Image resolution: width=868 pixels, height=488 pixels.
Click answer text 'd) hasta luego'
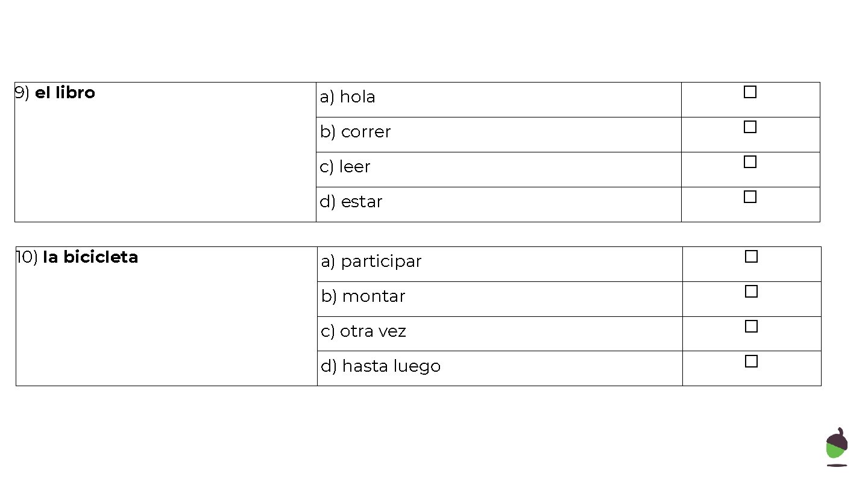tap(380, 366)
